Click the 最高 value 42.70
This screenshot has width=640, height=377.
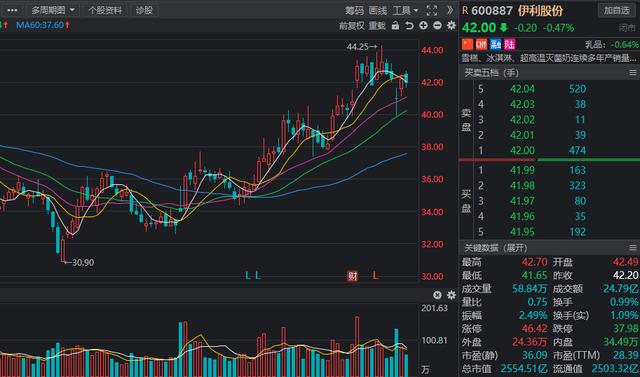tap(534, 262)
